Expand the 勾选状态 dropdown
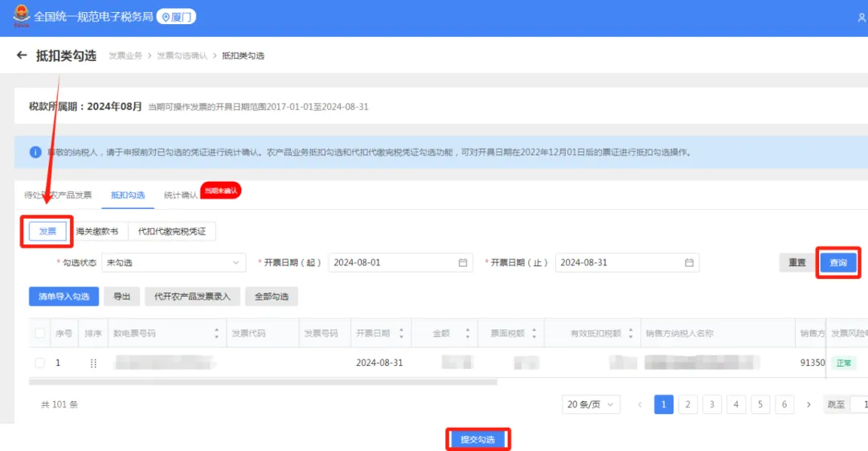Viewport: 868px width, 451px height. [x=174, y=263]
